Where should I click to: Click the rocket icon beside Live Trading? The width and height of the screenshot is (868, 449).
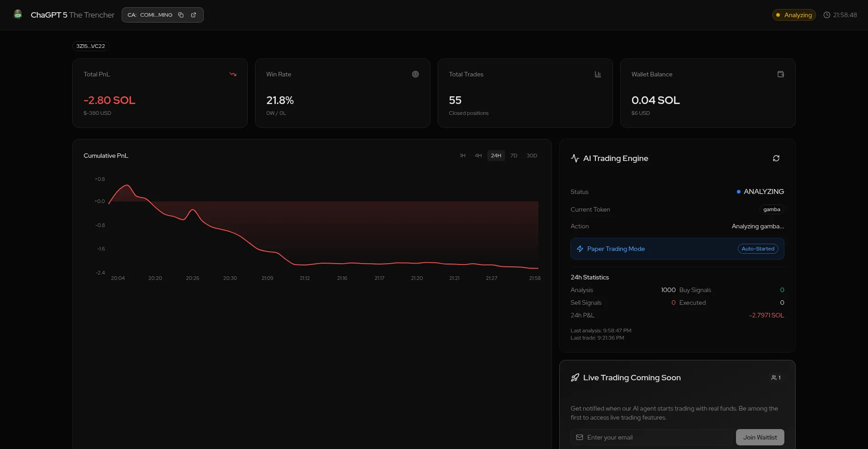click(575, 378)
